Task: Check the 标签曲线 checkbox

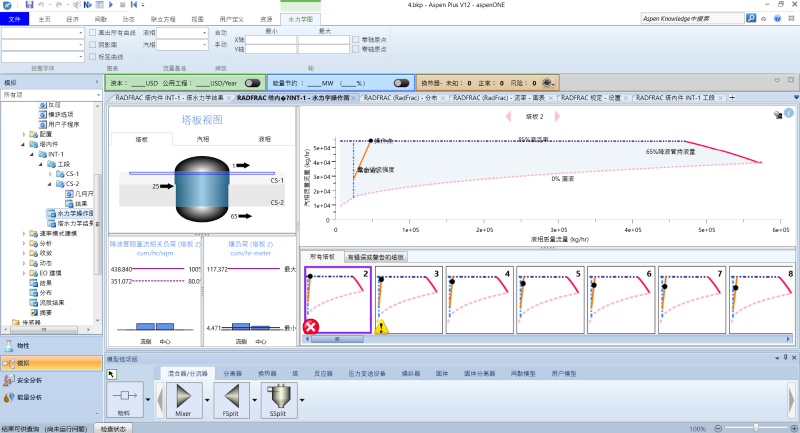Action: click(92, 57)
